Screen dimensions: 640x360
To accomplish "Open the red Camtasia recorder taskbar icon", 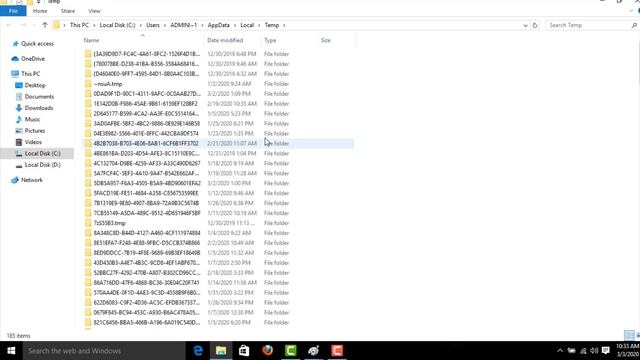I will click(x=337, y=351).
